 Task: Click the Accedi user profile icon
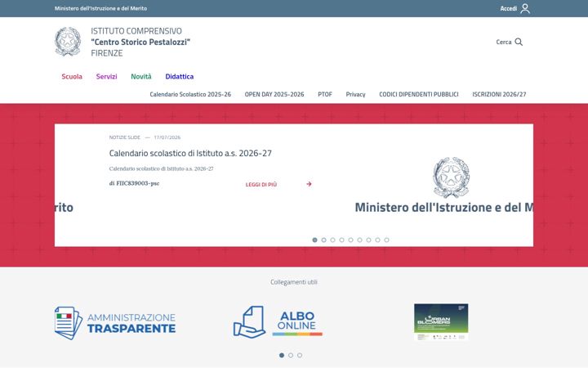tap(525, 8)
